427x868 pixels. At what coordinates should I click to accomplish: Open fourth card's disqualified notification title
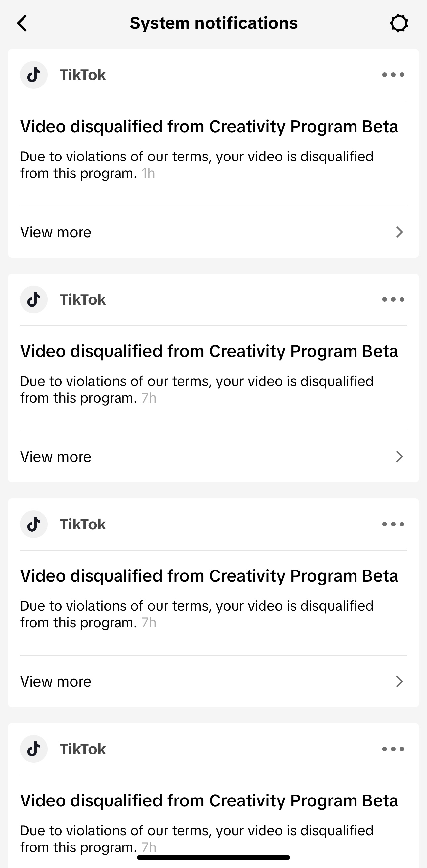pos(209,800)
